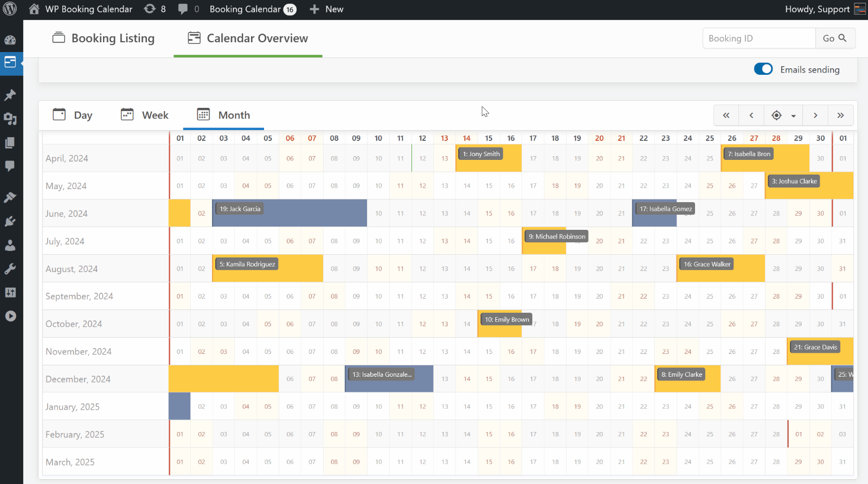
Task: Click the August, 2024 row label
Action: point(72,269)
